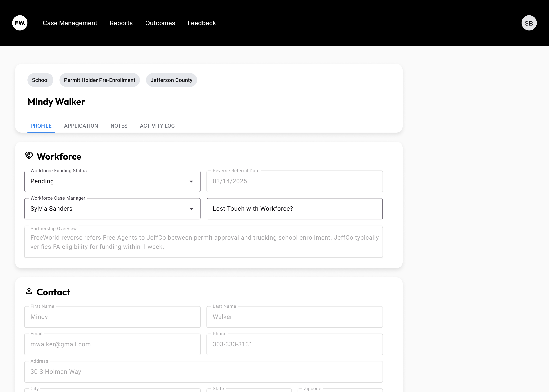This screenshot has height=392, width=549.
Task: Go to Reports in the navigation bar
Action: coord(121,23)
